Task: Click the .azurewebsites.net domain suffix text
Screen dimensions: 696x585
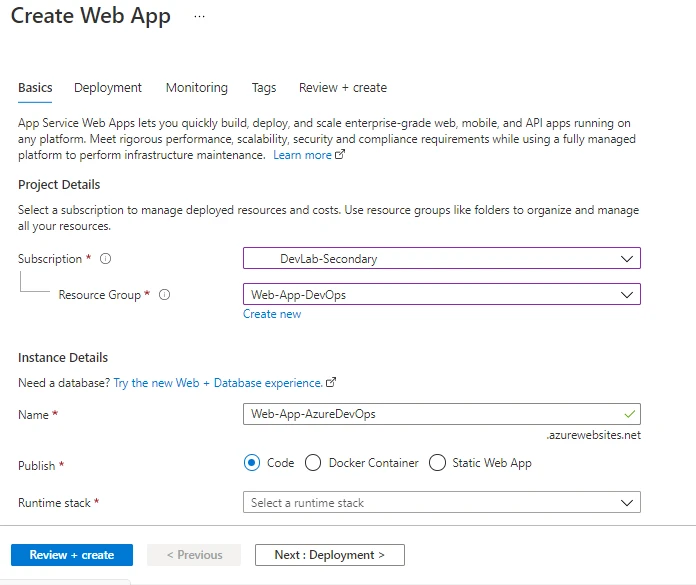Action: pos(593,435)
